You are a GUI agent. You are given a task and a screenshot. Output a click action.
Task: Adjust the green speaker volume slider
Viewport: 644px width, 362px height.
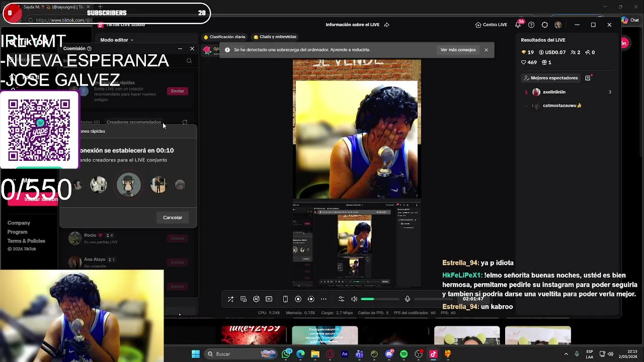coord(380,299)
